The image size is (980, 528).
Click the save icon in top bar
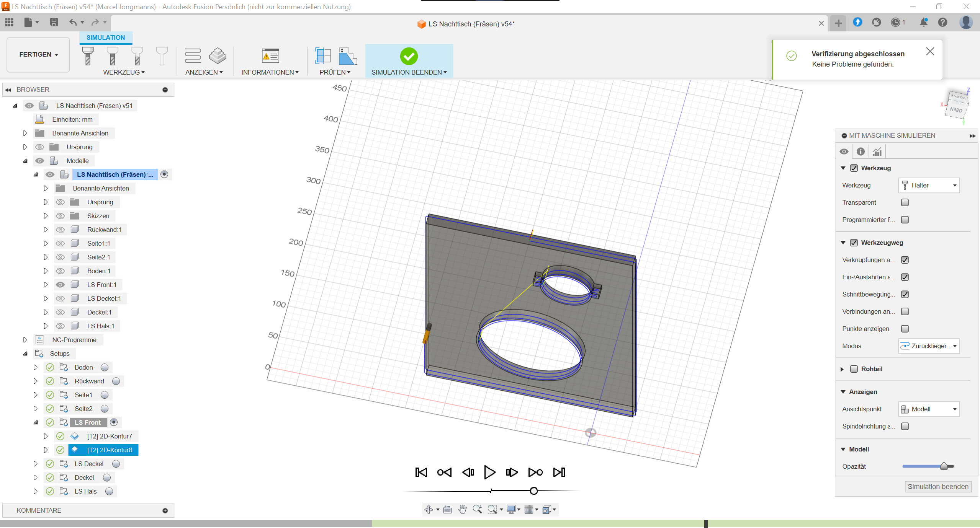point(54,23)
